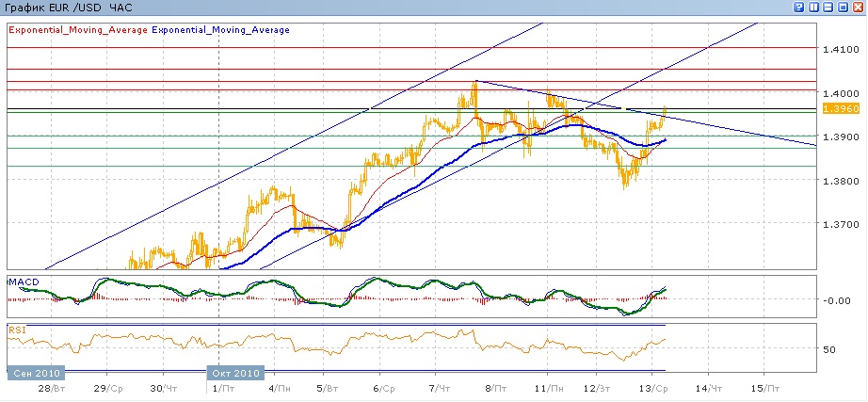This screenshot has width=868, height=402.
Task: Select the RSI indicator label
Action: [x=17, y=330]
